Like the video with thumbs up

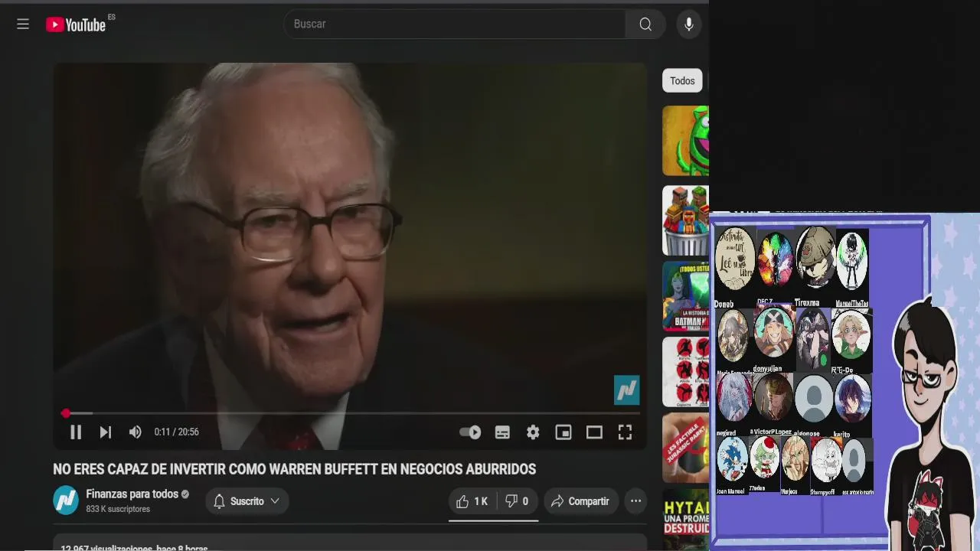(x=472, y=501)
